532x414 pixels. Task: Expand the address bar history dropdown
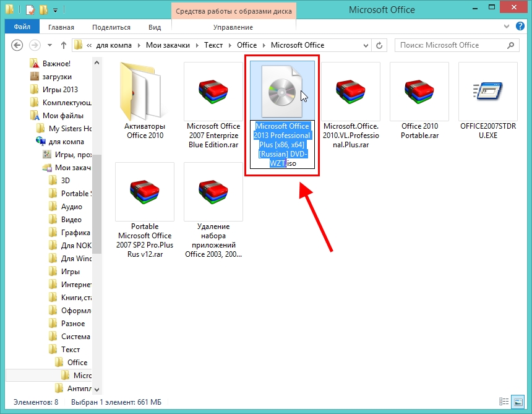pos(366,45)
